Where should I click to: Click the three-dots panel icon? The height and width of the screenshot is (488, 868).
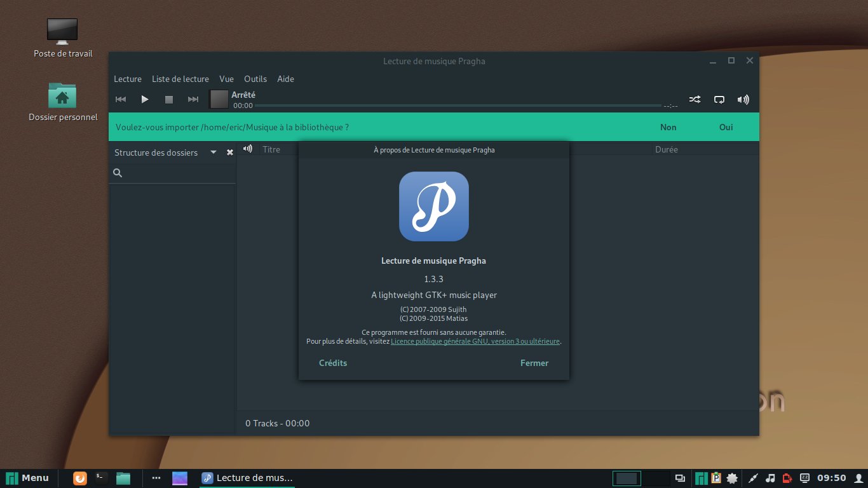156,478
